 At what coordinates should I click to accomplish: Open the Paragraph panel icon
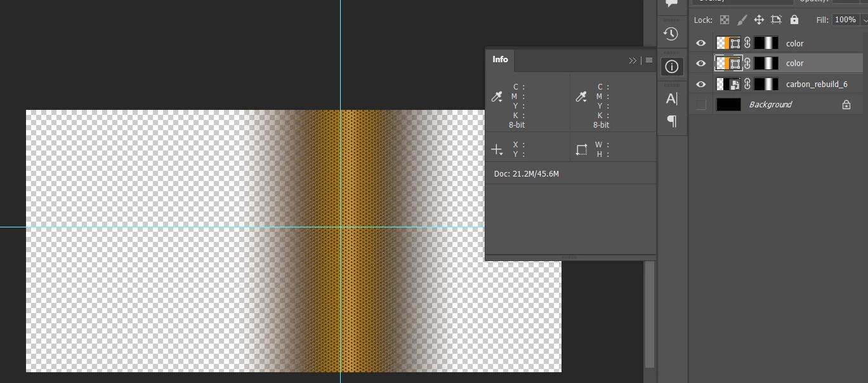(x=671, y=121)
